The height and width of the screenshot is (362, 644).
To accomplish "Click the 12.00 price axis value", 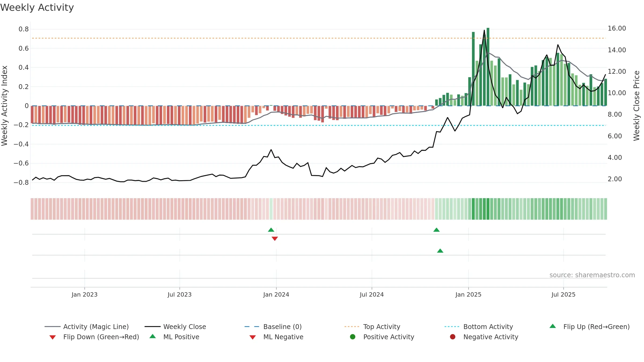I will click(617, 72).
